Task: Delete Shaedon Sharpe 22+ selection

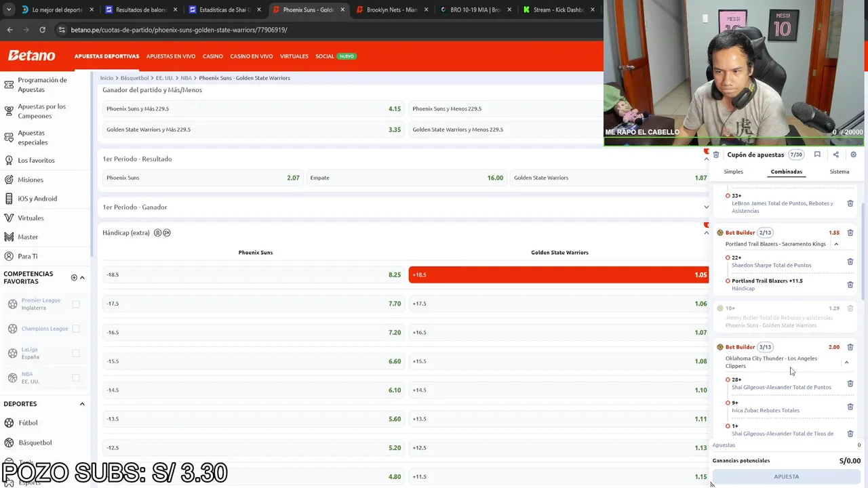Action: point(850,262)
